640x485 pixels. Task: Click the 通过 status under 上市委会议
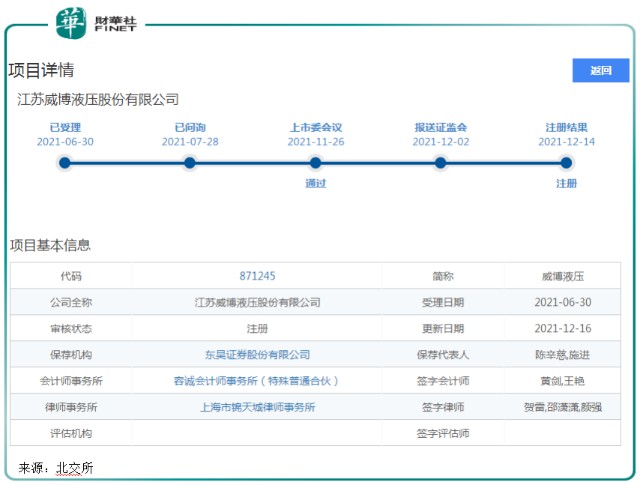(x=316, y=183)
